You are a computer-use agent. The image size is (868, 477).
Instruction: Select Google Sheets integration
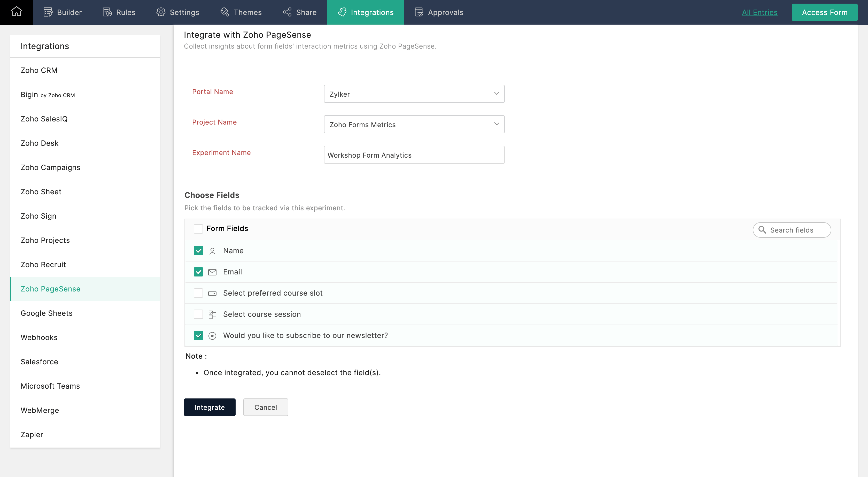click(x=85, y=313)
